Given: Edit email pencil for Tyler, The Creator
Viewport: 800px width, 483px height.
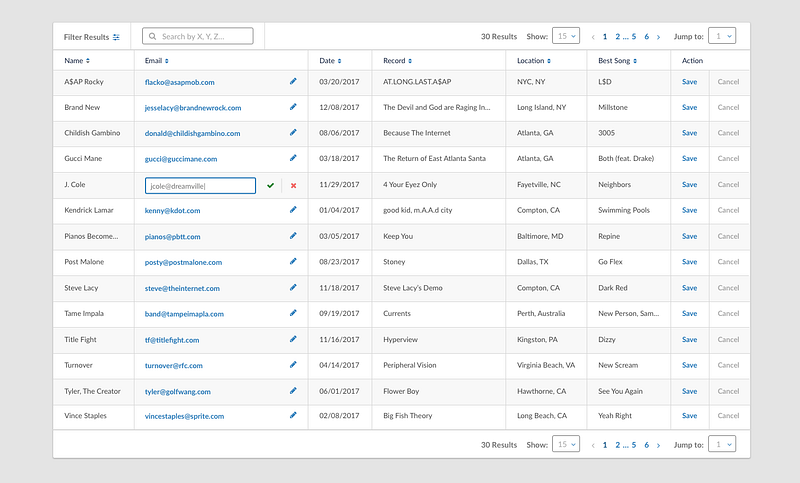Looking at the screenshot, I should pos(293,391).
